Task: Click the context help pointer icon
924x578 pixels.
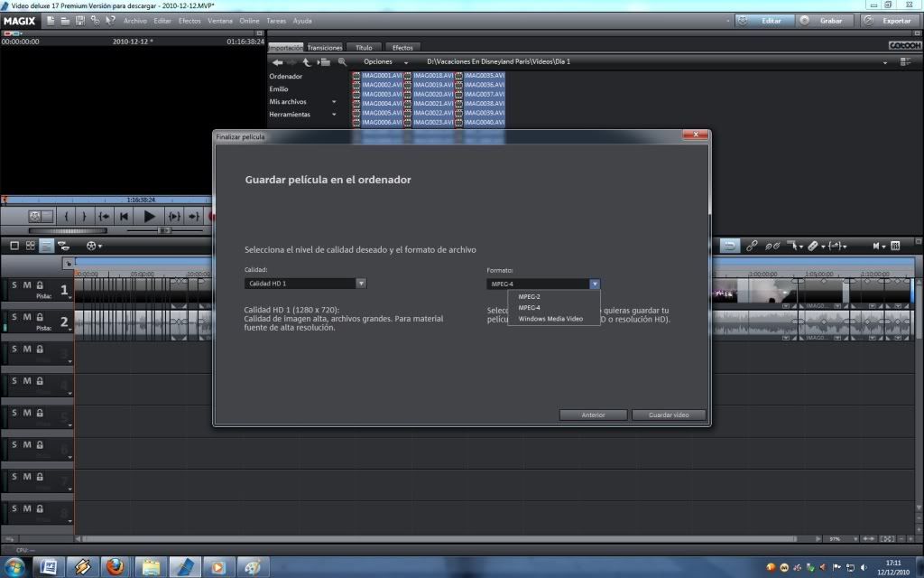Action: click(110, 21)
